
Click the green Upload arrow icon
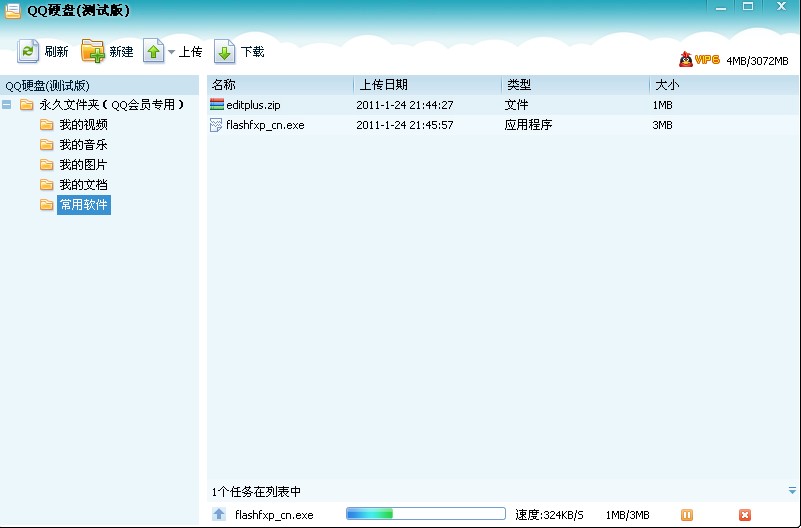[153, 51]
